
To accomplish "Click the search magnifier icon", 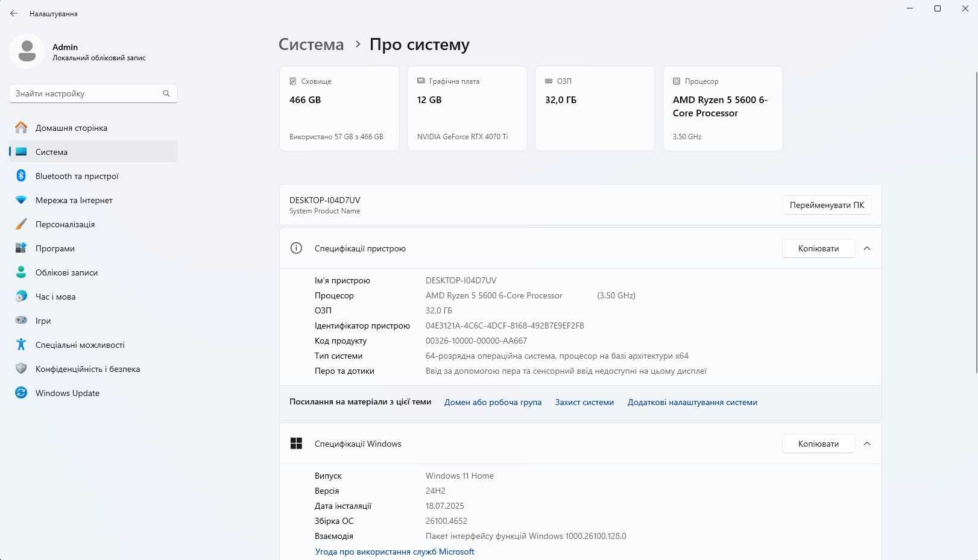I will coord(166,93).
